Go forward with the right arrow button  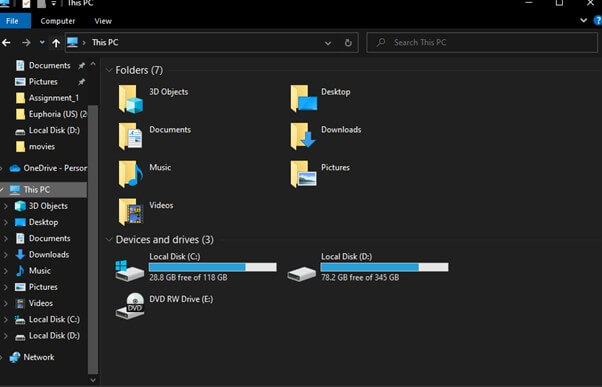pyautogui.click(x=26, y=43)
